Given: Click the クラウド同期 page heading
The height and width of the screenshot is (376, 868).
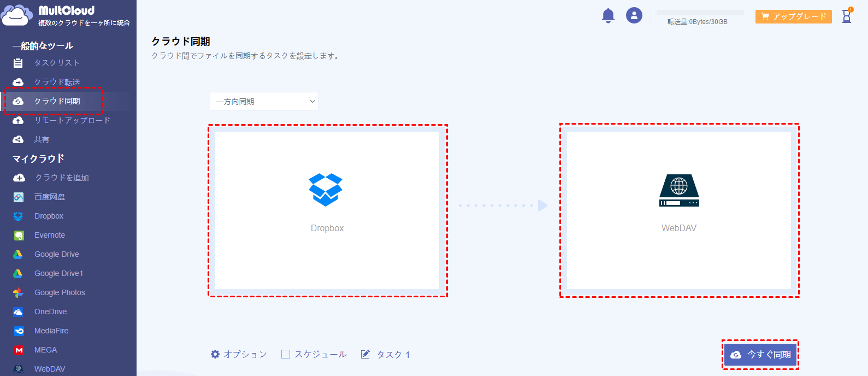Looking at the screenshot, I should 181,42.
